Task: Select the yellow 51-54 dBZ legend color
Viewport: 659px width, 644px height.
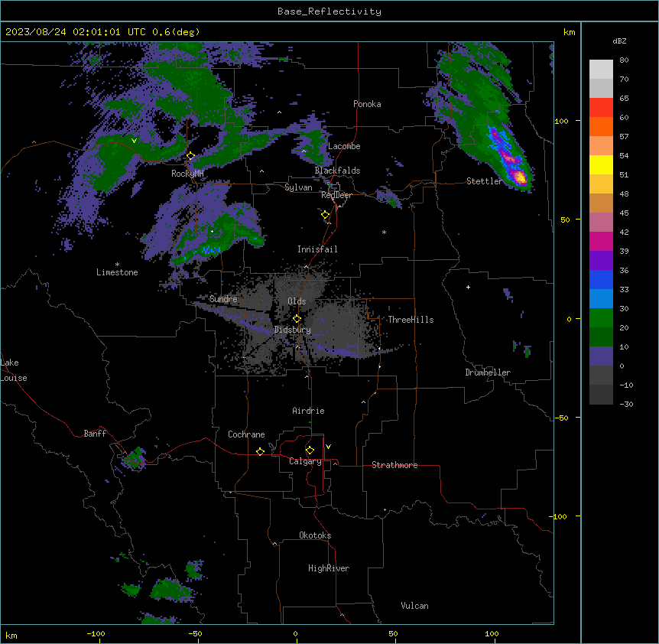Action: (601, 164)
